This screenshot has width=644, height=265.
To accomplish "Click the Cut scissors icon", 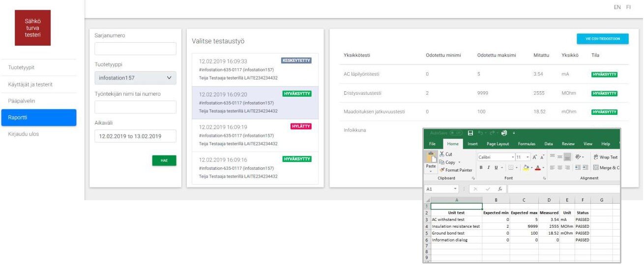I will pos(442,154).
